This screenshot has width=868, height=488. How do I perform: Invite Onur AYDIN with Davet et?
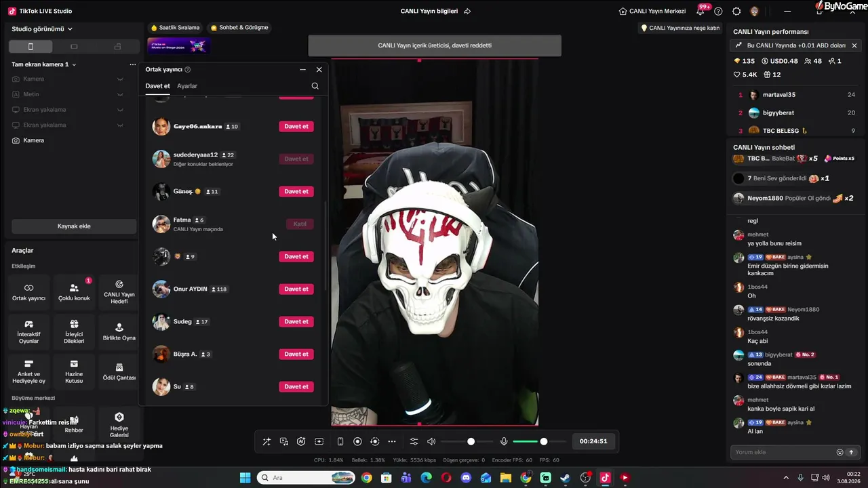[x=296, y=289]
